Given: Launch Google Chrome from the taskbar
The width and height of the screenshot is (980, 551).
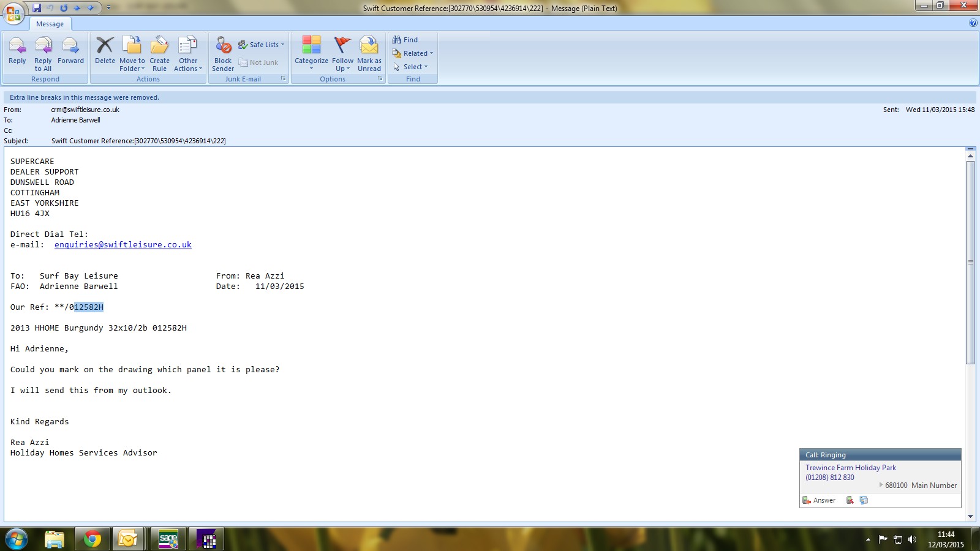Looking at the screenshot, I should click(x=92, y=539).
